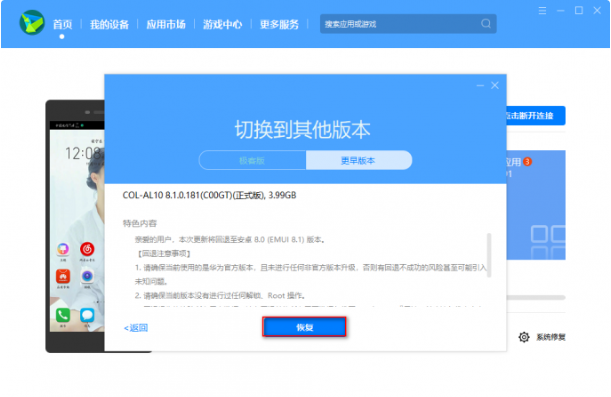Open the main window hamburger menu
Screen dimensions: 611x397
tap(542, 11)
